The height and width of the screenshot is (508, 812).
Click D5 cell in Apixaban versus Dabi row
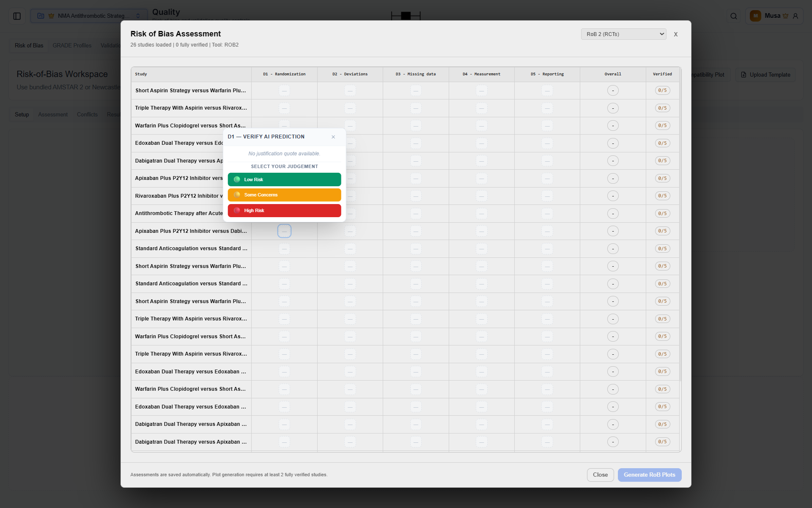547,231
